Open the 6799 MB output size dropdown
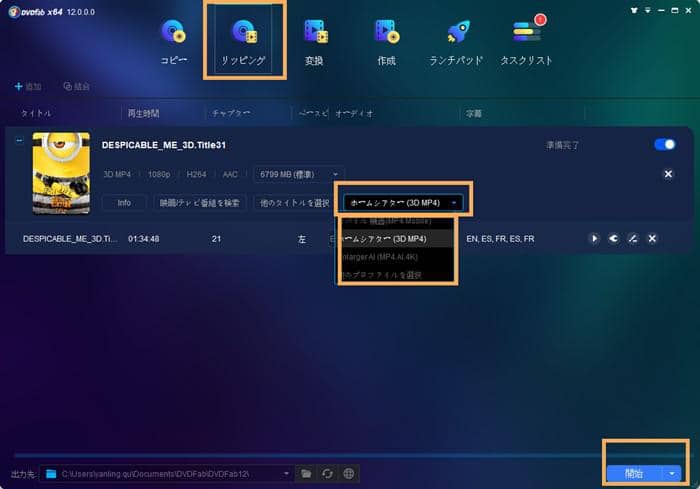The width and height of the screenshot is (700, 489). (x=299, y=174)
